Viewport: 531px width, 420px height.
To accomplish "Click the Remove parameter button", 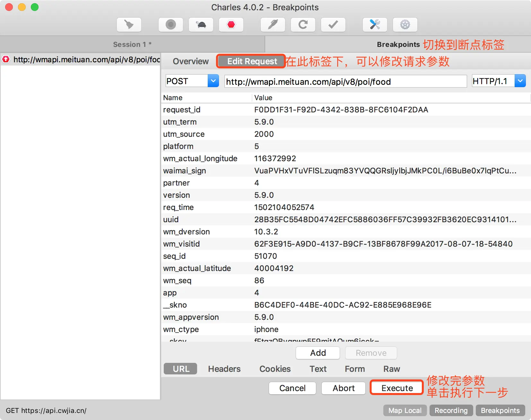I will coord(371,353).
